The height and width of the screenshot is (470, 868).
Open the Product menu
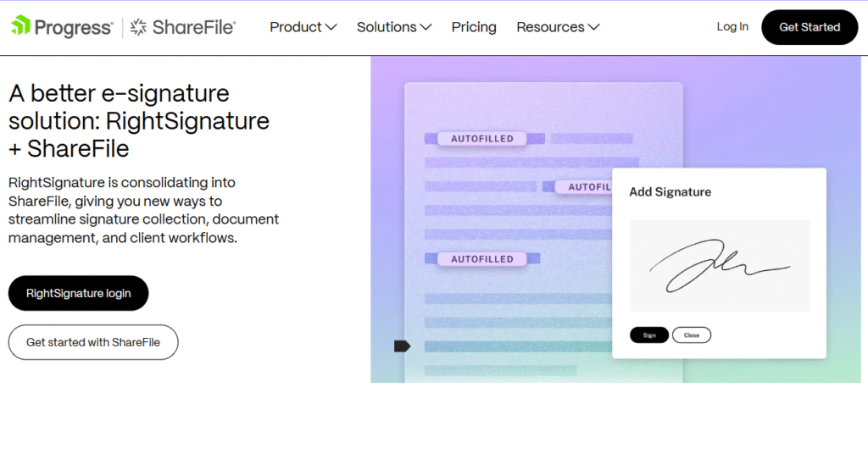tap(303, 27)
